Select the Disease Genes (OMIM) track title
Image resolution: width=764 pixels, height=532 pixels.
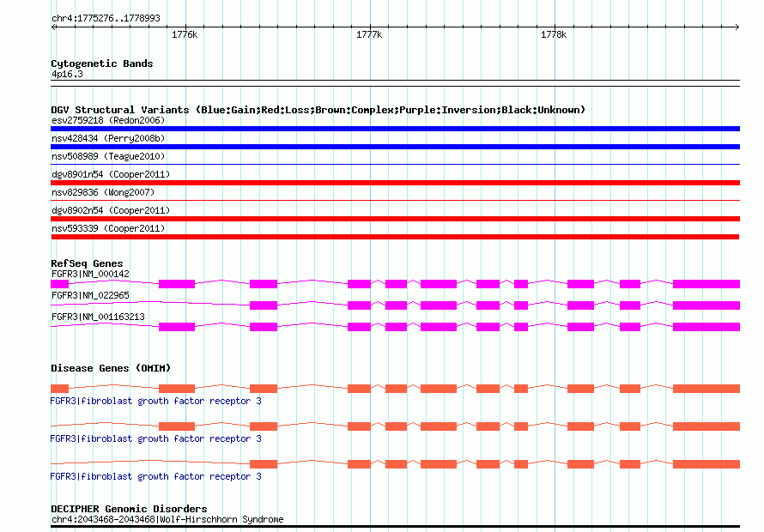click(x=111, y=368)
